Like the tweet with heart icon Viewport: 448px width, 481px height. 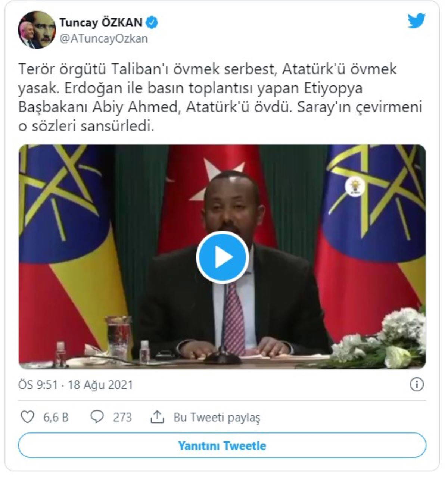[x=27, y=417]
